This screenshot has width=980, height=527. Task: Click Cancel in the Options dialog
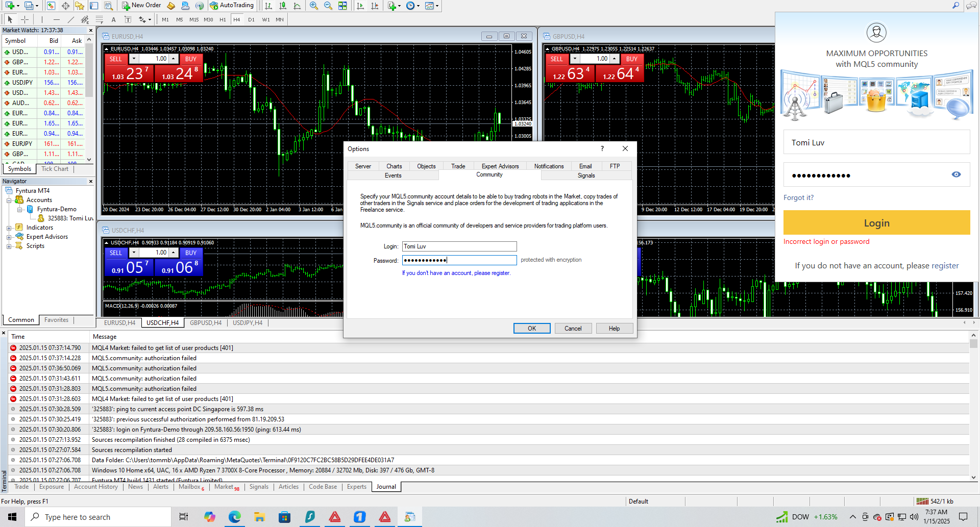point(573,329)
